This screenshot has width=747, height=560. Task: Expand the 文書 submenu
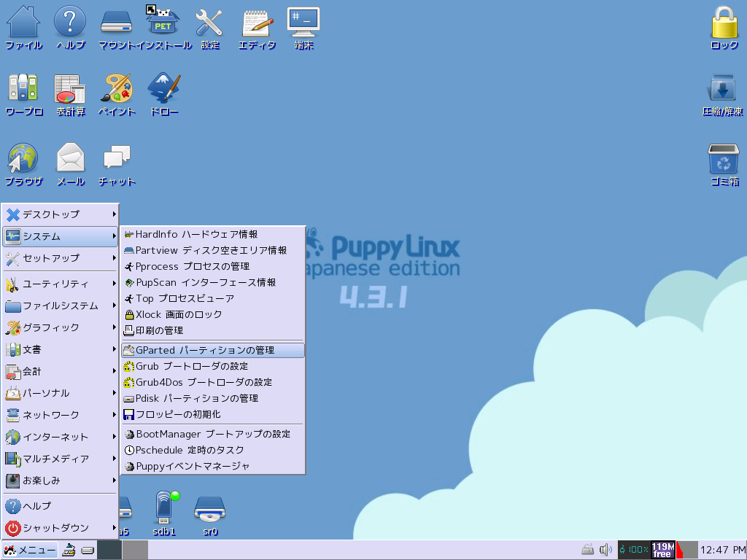click(x=60, y=350)
